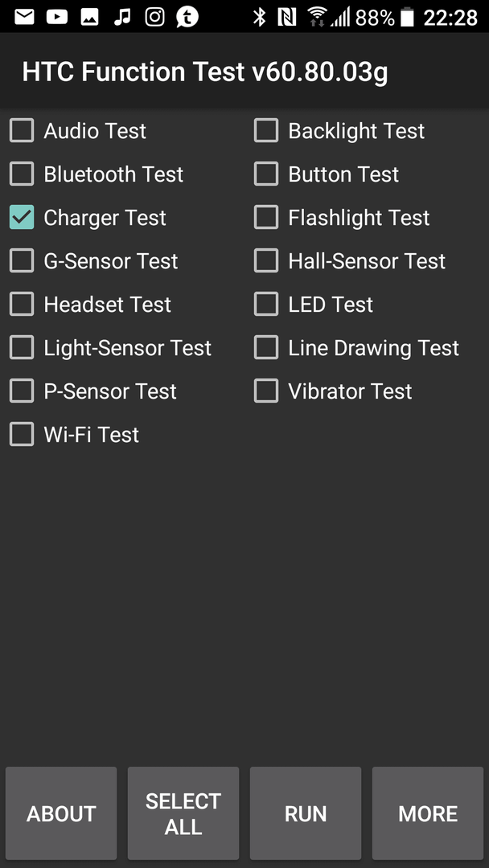Select the Flashlight Test checkbox
This screenshot has width=489, height=868.
point(266,217)
